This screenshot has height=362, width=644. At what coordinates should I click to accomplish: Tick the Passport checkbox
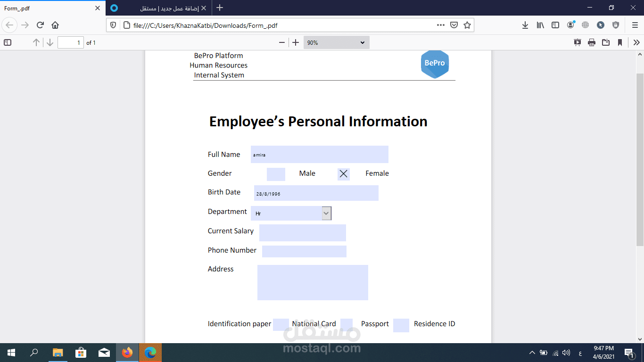click(347, 325)
